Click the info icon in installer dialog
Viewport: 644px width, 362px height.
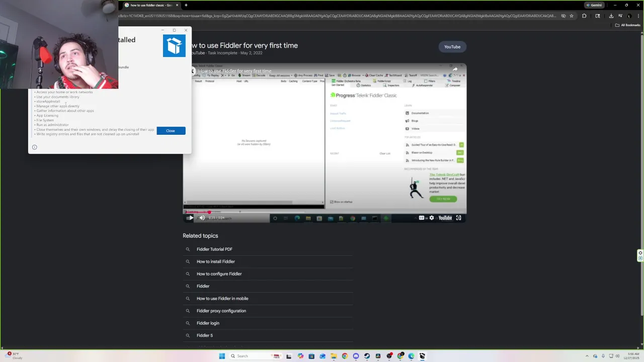34,147
